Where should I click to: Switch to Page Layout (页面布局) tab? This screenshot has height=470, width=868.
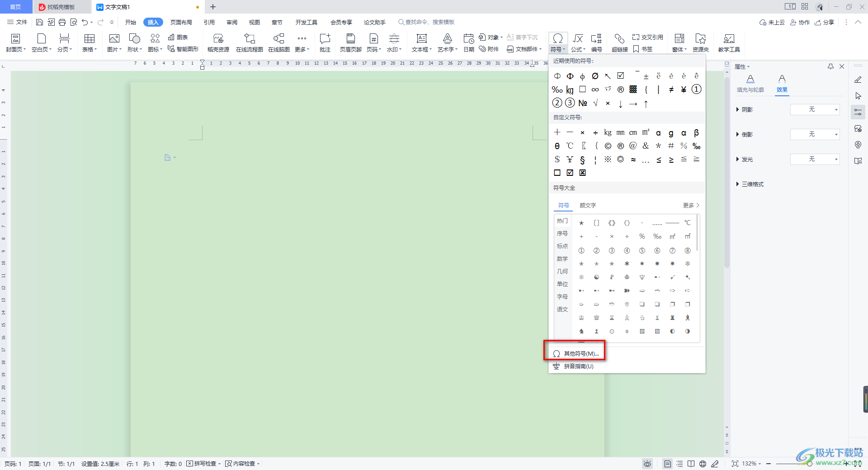181,22
